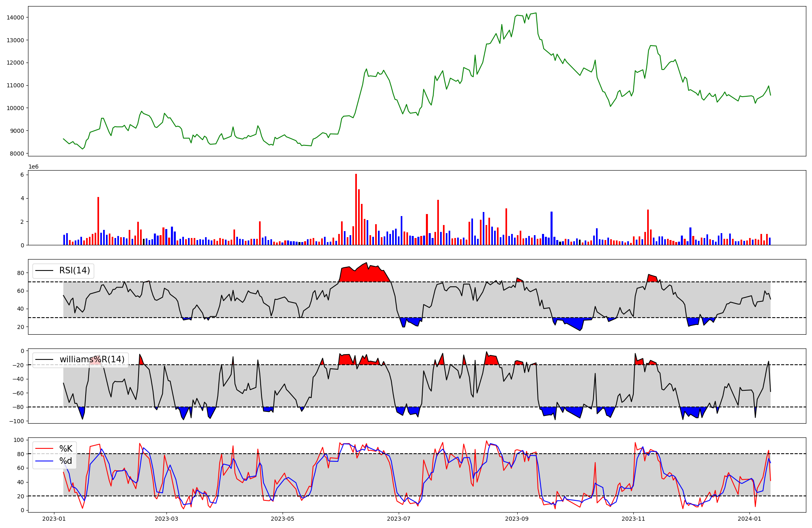
Task: Click the 80 tick in stochastic panel
Action: 20,454
